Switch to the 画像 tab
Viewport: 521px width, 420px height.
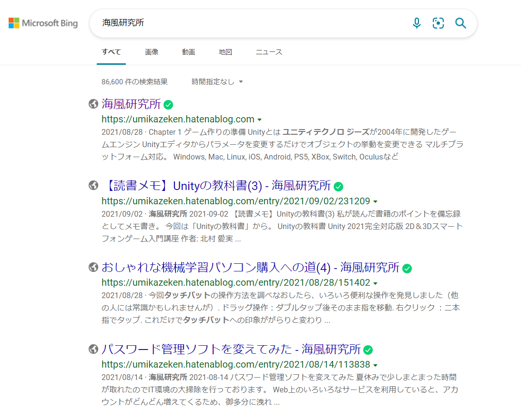pyautogui.click(x=152, y=52)
